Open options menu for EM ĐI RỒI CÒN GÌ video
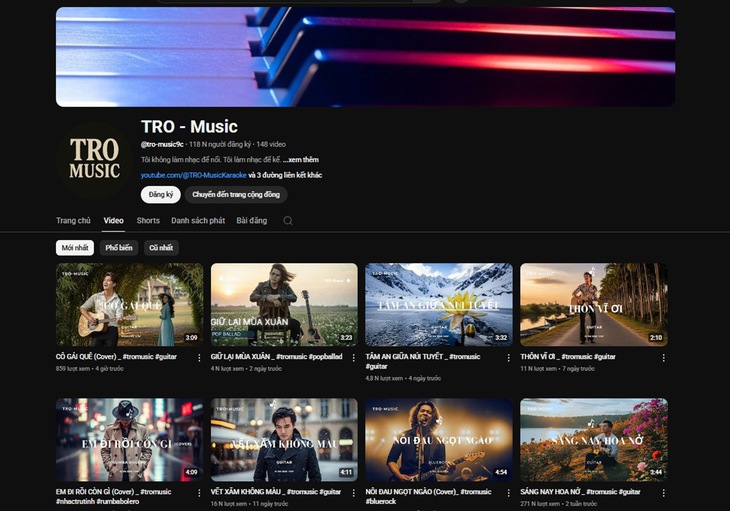Screen dimensions: 730x511 coord(198,493)
